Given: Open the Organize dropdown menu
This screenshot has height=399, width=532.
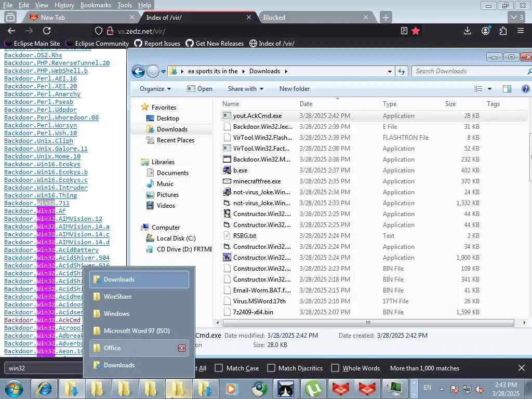Looking at the screenshot, I should [155, 89].
